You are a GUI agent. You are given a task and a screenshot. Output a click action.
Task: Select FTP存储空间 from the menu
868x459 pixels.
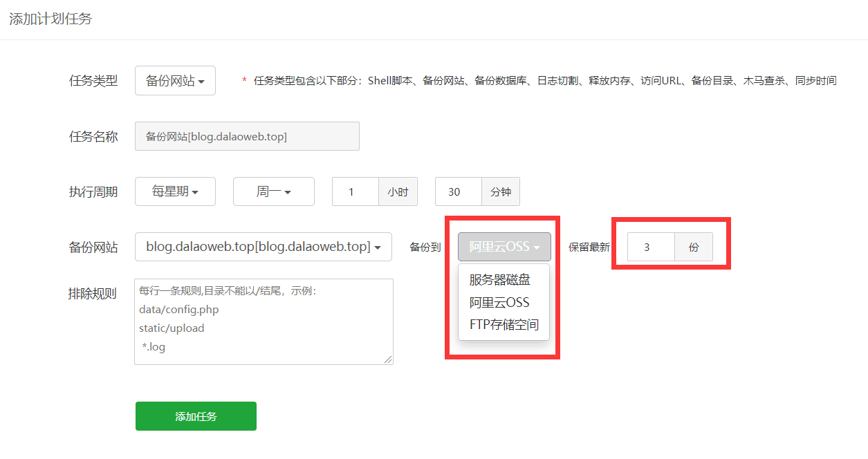[x=504, y=324]
